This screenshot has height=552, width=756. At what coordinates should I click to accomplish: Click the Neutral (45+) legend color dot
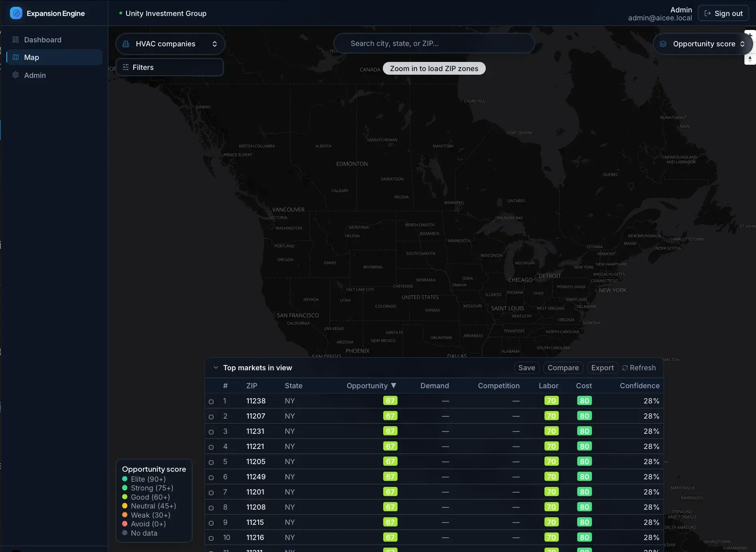click(x=125, y=506)
